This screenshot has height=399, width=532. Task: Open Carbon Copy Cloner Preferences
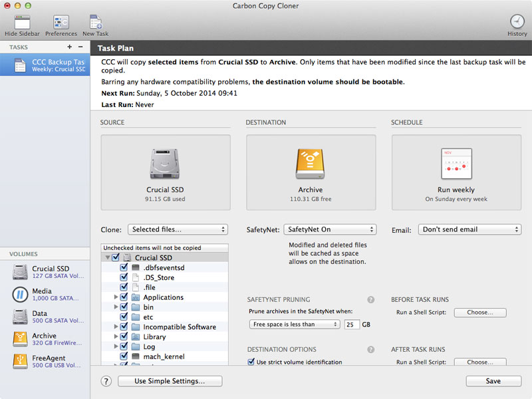(61, 21)
